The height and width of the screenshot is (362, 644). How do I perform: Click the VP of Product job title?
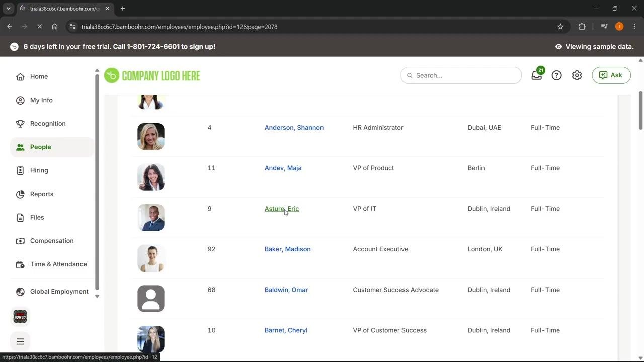[373, 168]
